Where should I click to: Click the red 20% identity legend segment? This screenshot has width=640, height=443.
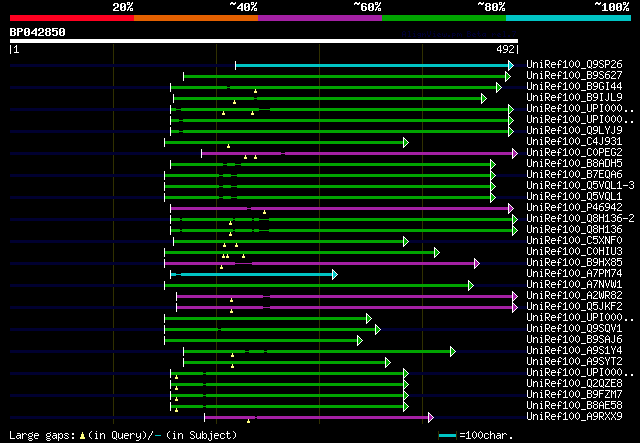tap(72, 18)
